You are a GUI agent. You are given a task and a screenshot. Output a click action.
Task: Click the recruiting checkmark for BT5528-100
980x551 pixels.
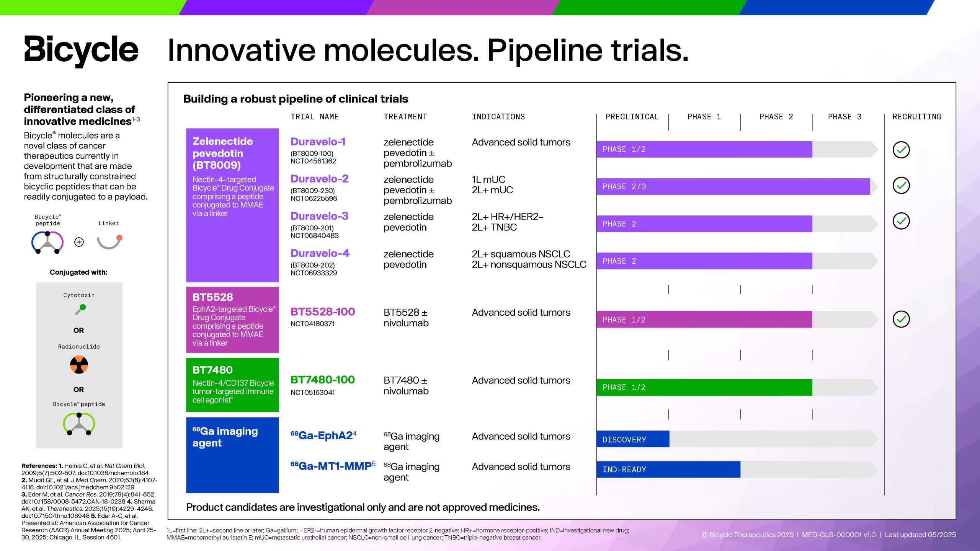[901, 319]
